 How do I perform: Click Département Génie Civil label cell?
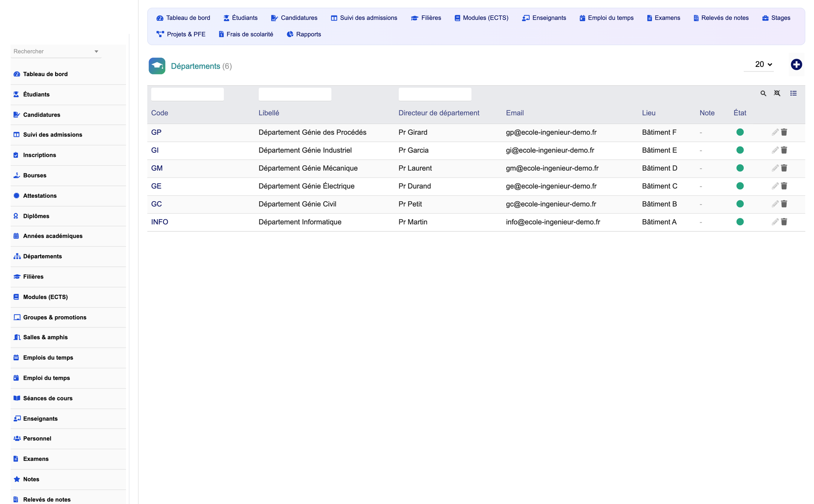click(x=297, y=204)
